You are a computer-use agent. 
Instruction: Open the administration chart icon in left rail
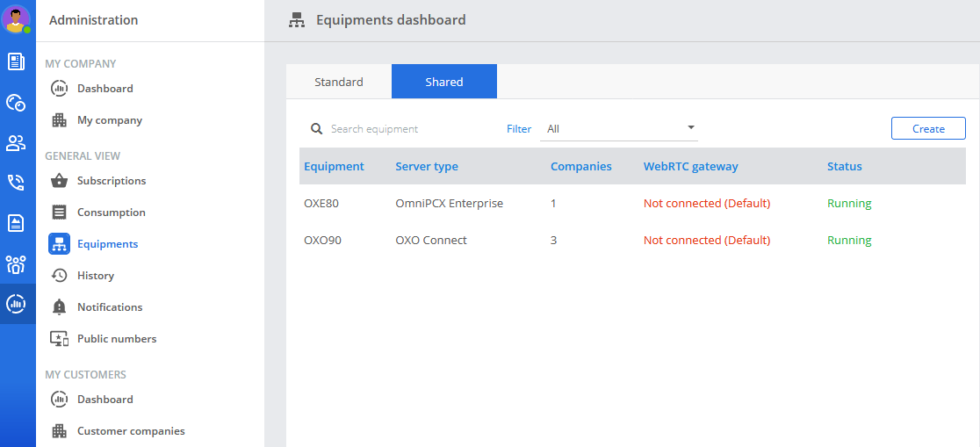tap(16, 304)
